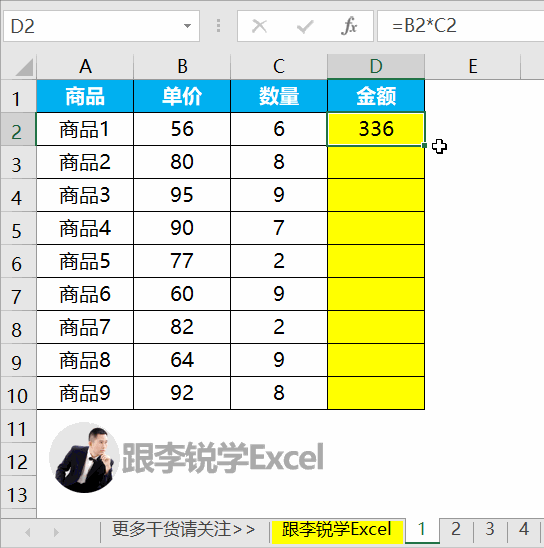Click the formula bar text =B2*C2
This screenshot has height=548, width=544.
click(424, 26)
